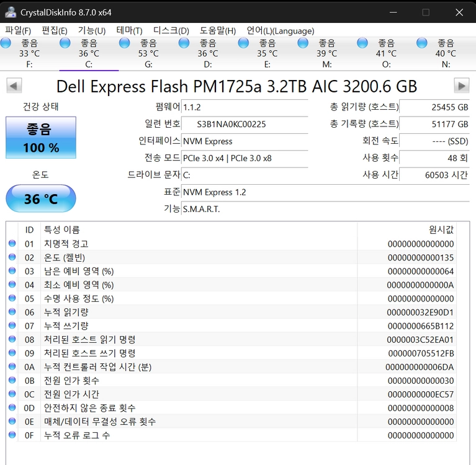Click status dot for attribute 02 온도 (켈빈)
This screenshot has height=465, width=476.
(12, 257)
